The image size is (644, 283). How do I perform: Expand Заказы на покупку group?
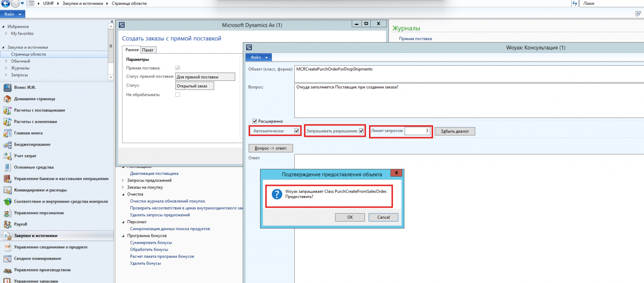(x=123, y=187)
